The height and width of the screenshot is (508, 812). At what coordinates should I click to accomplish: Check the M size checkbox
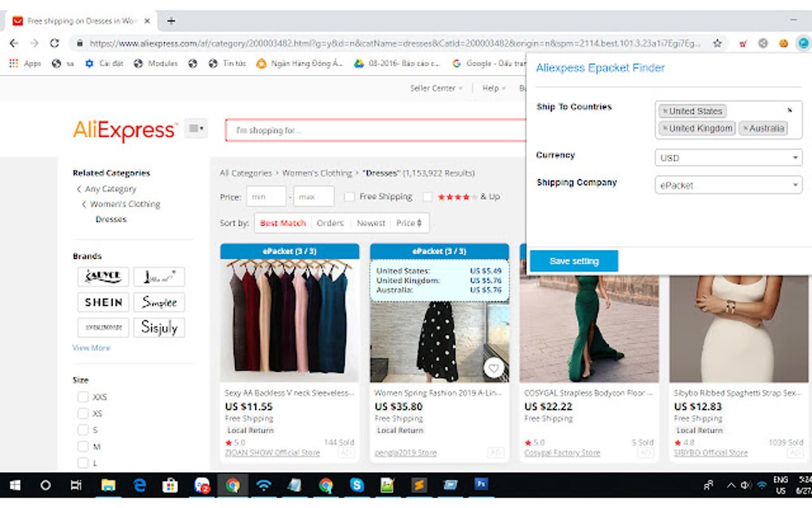(x=83, y=447)
